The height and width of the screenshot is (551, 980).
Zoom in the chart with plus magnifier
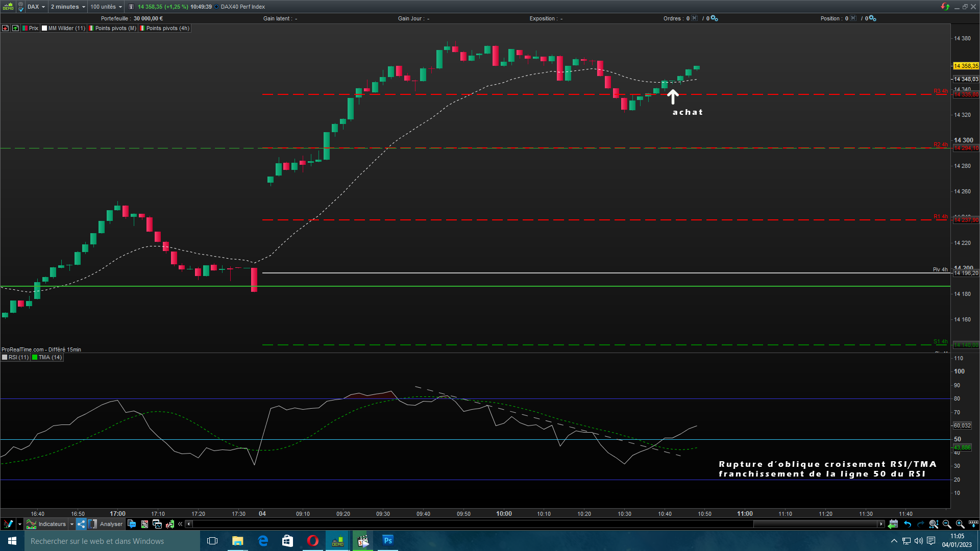[x=960, y=524]
